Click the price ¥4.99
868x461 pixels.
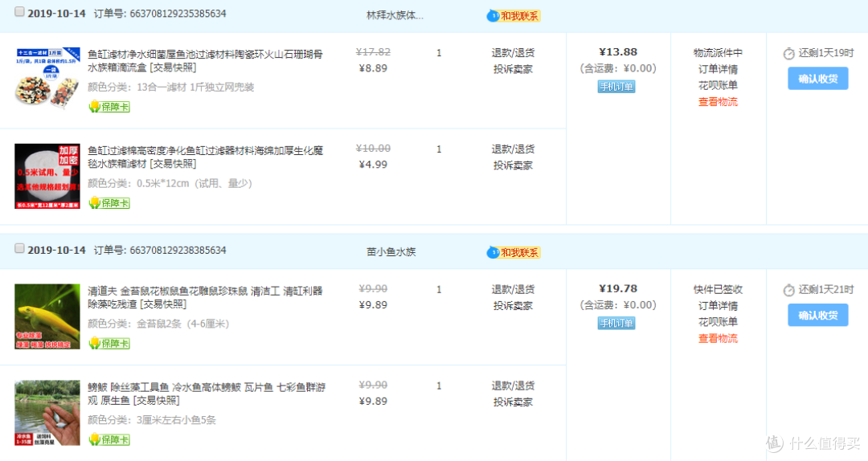click(x=373, y=165)
